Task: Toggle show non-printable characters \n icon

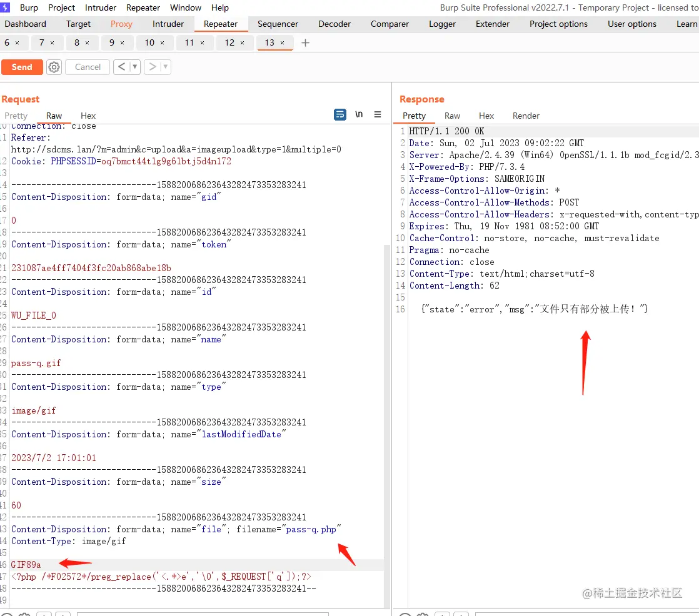Action: [x=359, y=114]
